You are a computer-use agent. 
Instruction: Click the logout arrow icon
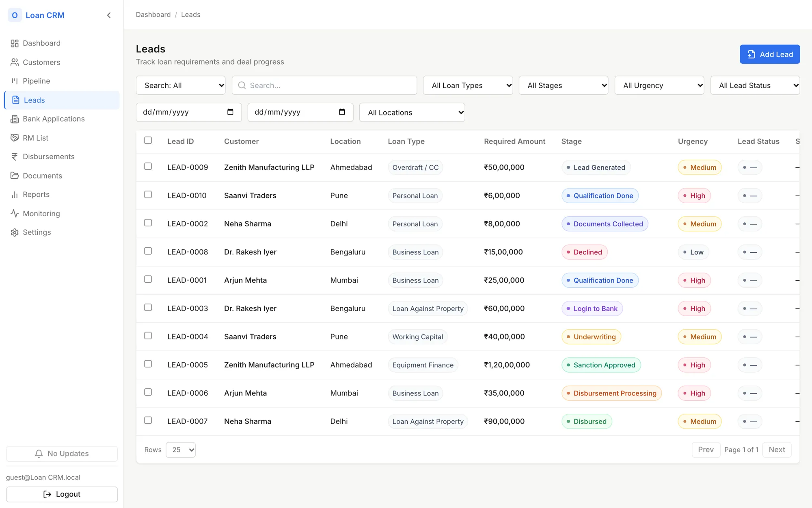[47, 494]
